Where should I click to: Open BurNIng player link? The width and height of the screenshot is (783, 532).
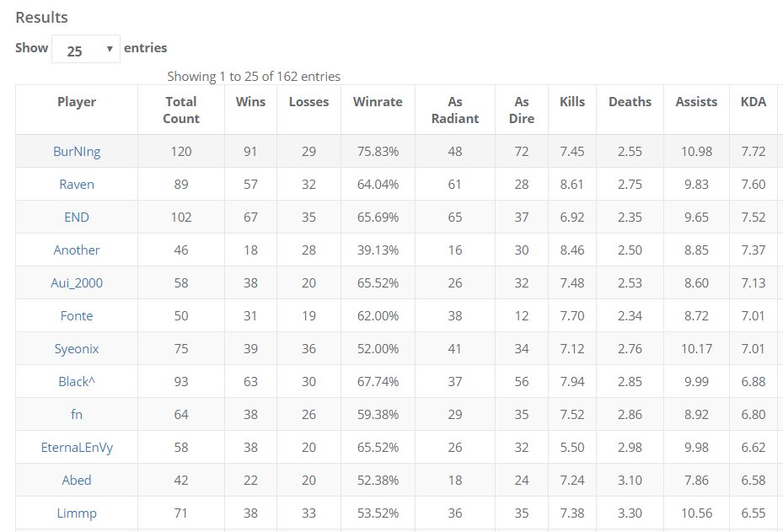tap(77, 152)
